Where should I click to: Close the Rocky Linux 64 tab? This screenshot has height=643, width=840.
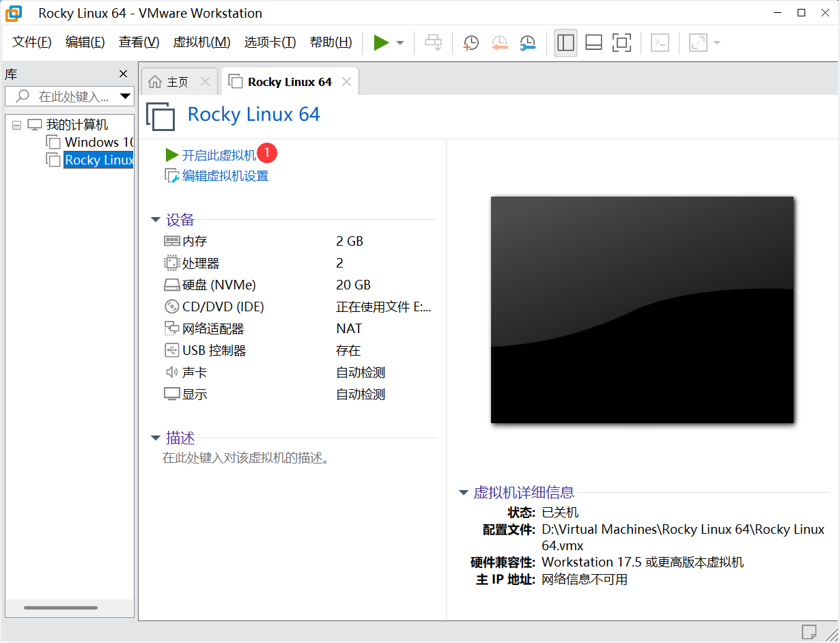(x=346, y=82)
